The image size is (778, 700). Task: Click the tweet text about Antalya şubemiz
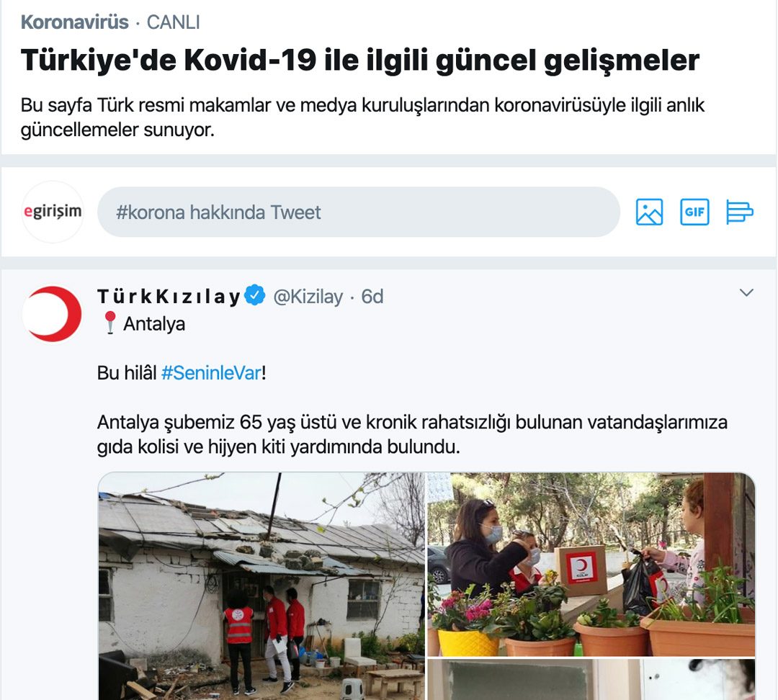click(x=412, y=434)
